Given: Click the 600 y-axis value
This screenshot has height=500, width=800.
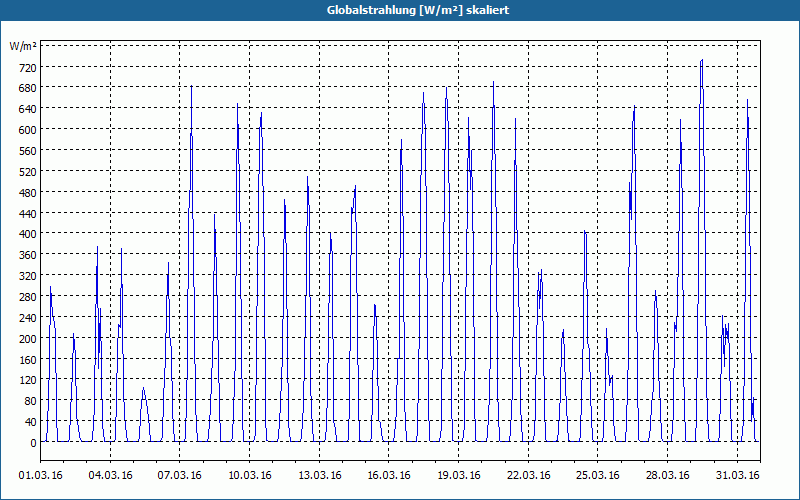Looking at the screenshot, I should pyautogui.click(x=28, y=130).
